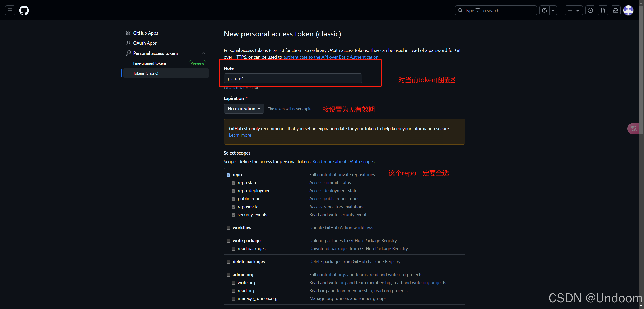Toggle the public_repo checkbox
Viewport: 644px width, 309px height.
click(233, 199)
